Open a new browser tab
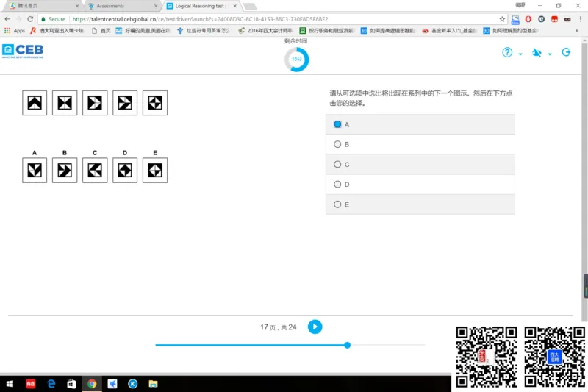 click(250, 6)
